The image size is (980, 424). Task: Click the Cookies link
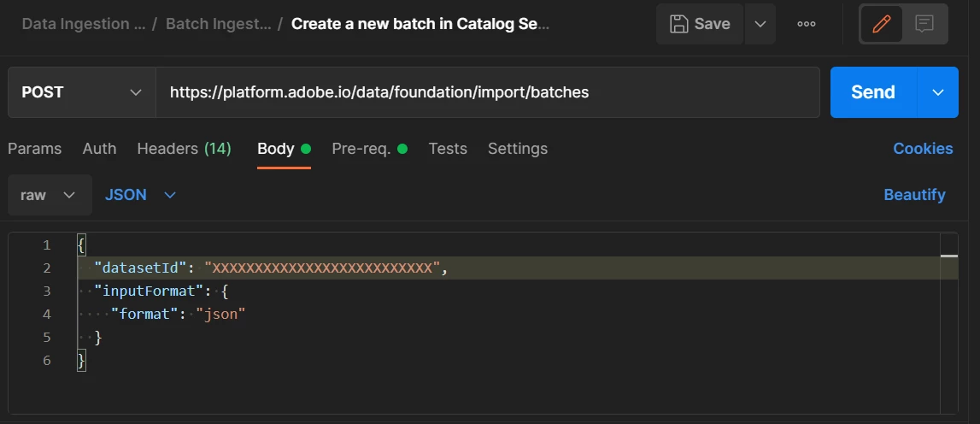923,149
